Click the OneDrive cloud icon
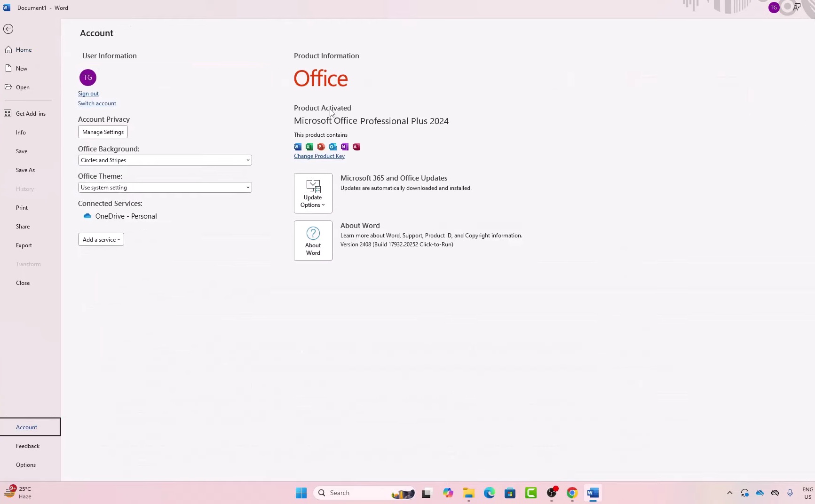Screen dimensions: 815x504 [87, 216]
